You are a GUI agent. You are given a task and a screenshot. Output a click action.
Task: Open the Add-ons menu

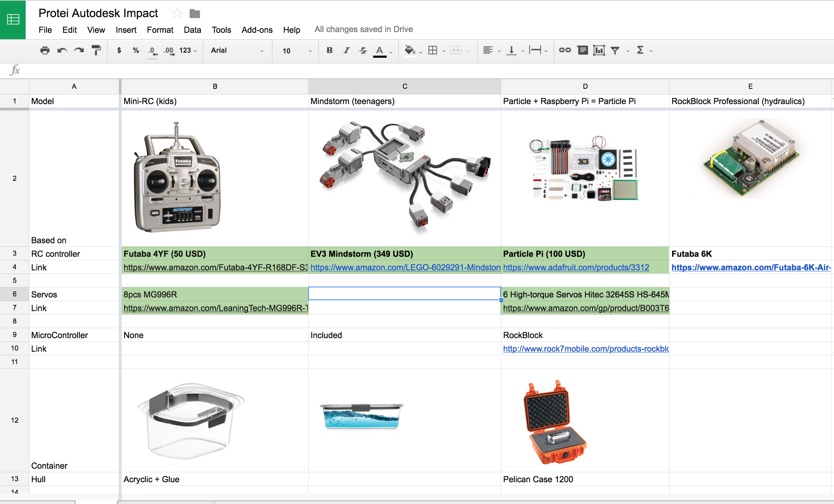coord(257,30)
